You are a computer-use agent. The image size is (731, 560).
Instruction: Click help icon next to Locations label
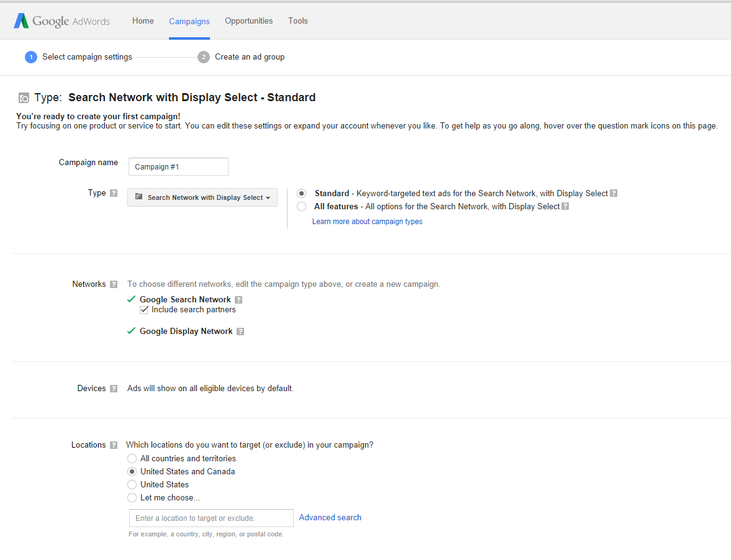point(114,445)
